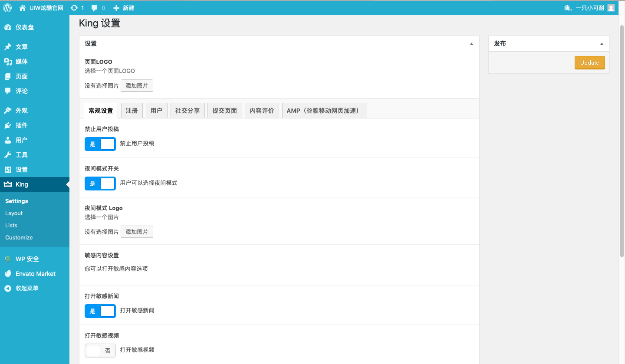This screenshot has width=625, height=364.
Task: Click 添加图片 under 页面LOGO
Action: click(137, 86)
